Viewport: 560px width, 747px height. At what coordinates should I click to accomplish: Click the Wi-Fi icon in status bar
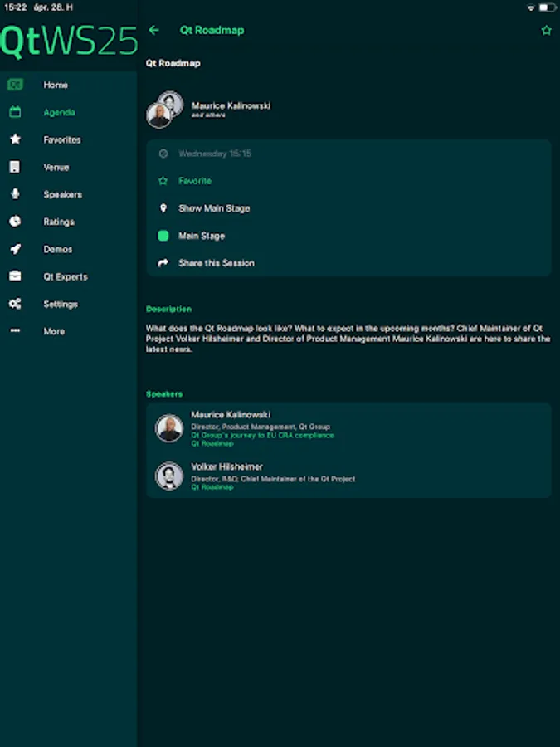531,8
